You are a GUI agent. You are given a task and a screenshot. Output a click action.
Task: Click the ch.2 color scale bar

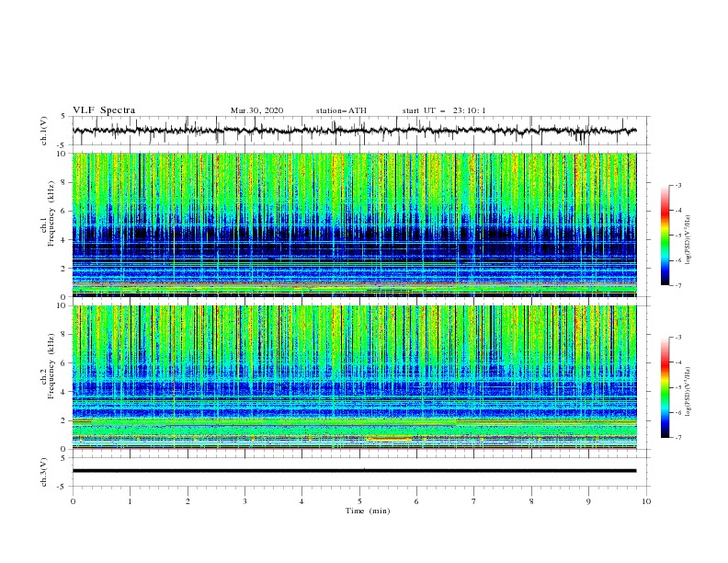coord(665,387)
